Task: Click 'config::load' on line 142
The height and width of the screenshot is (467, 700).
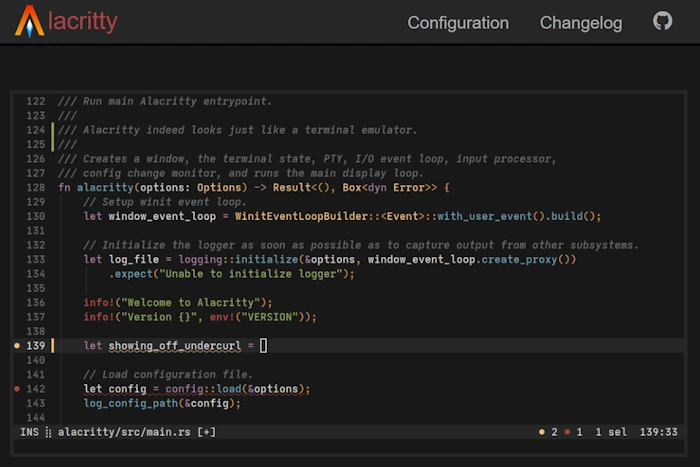Action: [x=203, y=389]
